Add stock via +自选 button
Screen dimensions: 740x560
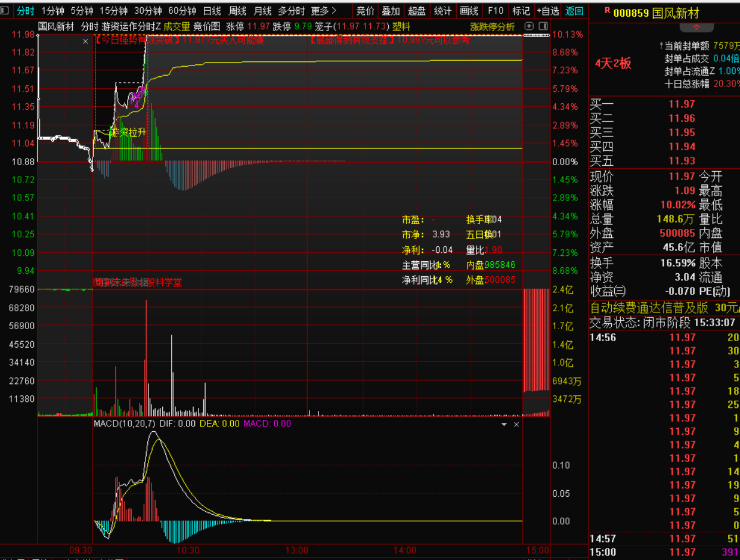click(547, 11)
